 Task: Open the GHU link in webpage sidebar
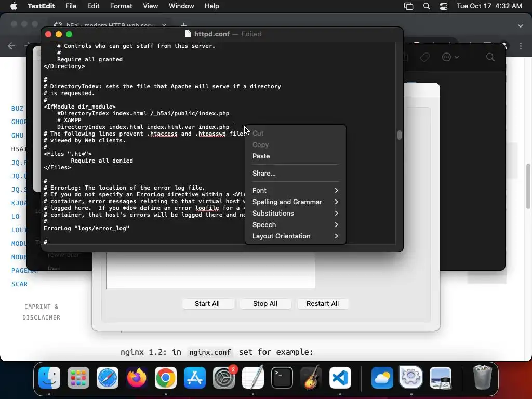click(17, 136)
